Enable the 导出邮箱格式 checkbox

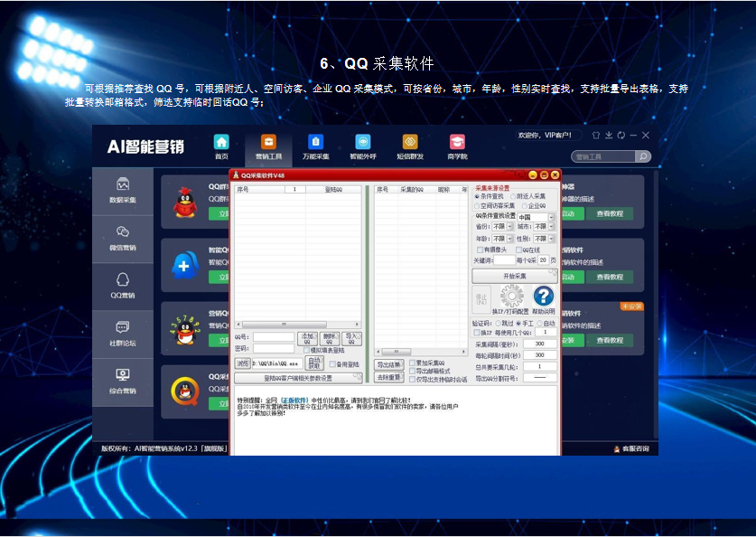(412, 371)
